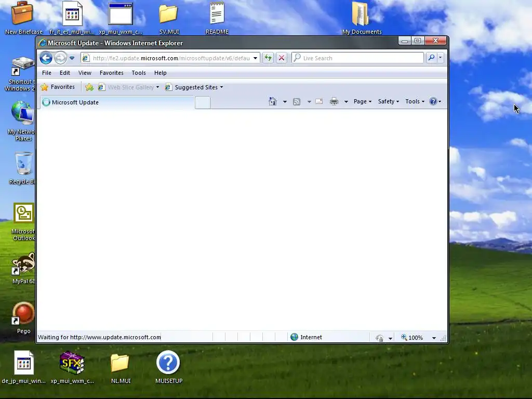Open the New Briefcase desktop icon
Screen dimensions: 532x399
23,18
